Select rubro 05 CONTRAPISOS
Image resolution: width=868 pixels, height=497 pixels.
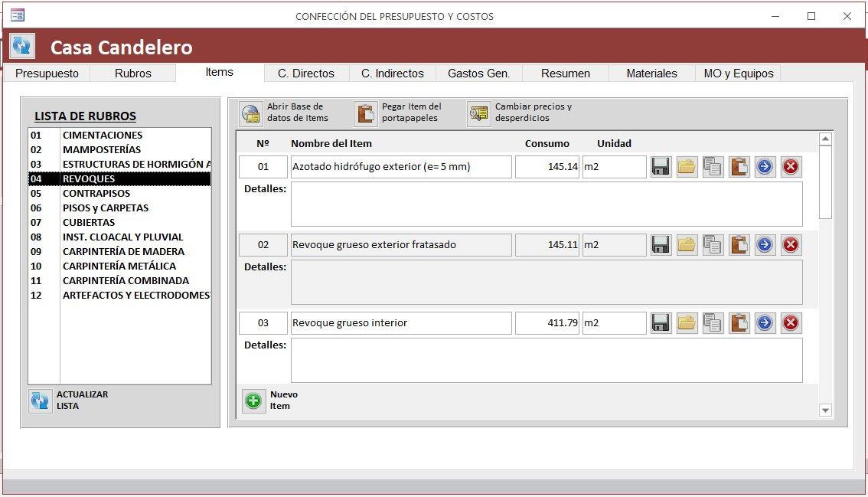pos(119,194)
